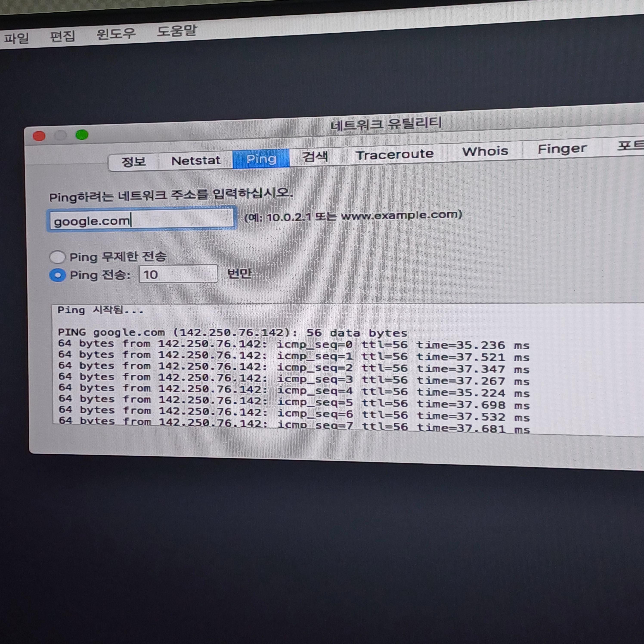Click the 'Ping 시작됨...' output line

100,310
